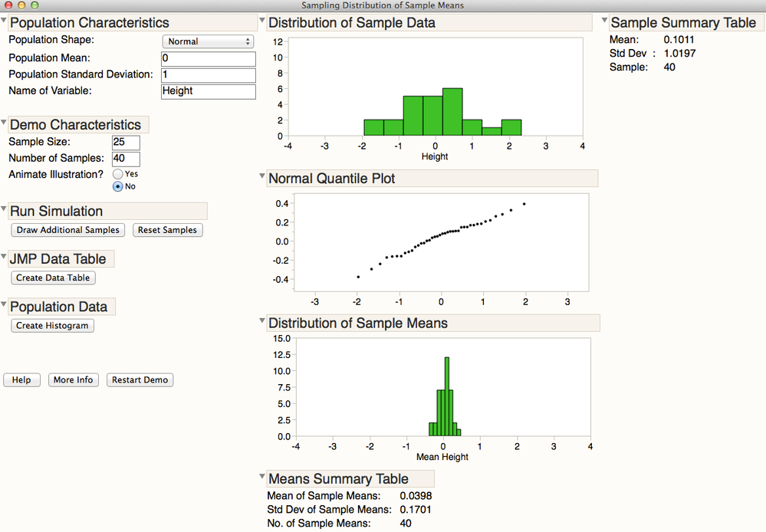Click the Draw Additional Samples button
This screenshot has width=766, height=532.
pyautogui.click(x=67, y=230)
